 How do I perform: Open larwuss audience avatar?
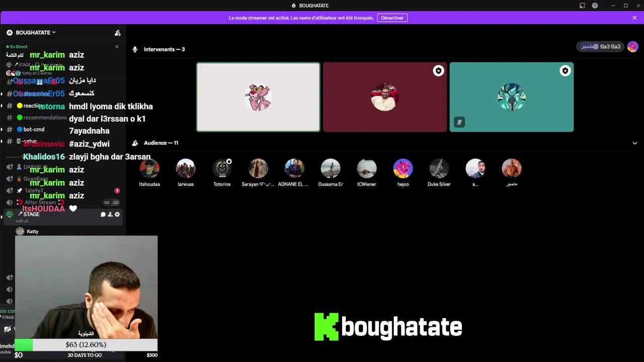tap(186, 169)
